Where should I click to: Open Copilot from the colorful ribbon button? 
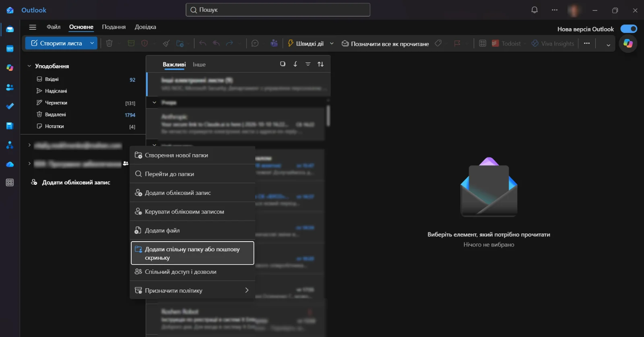(x=628, y=43)
